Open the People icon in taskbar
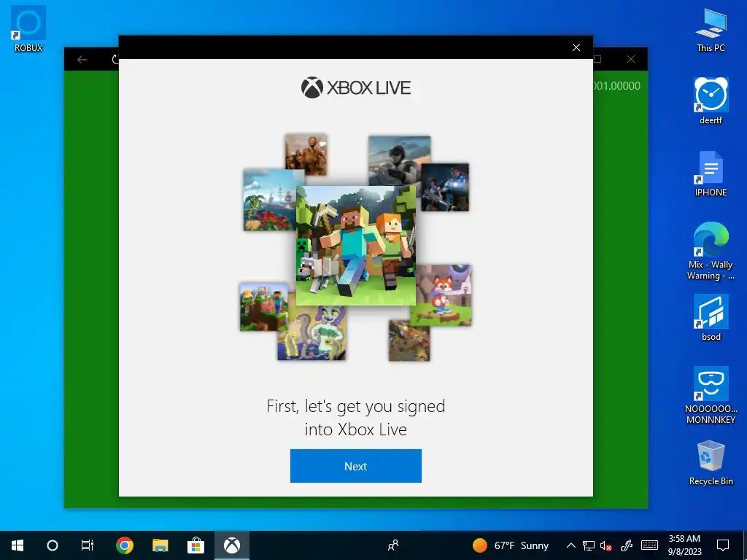This screenshot has height=560, width=747. pyautogui.click(x=393, y=545)
